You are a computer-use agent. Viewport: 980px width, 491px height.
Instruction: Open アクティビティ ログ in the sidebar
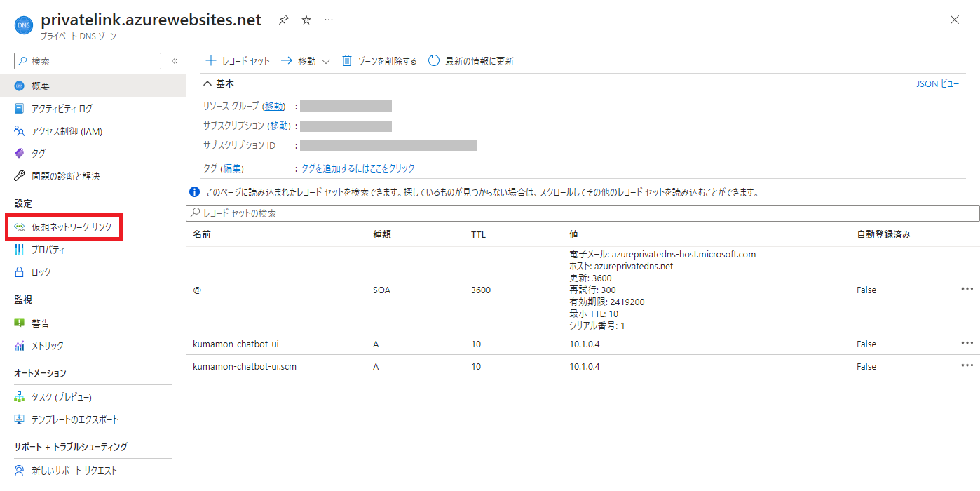62,109
